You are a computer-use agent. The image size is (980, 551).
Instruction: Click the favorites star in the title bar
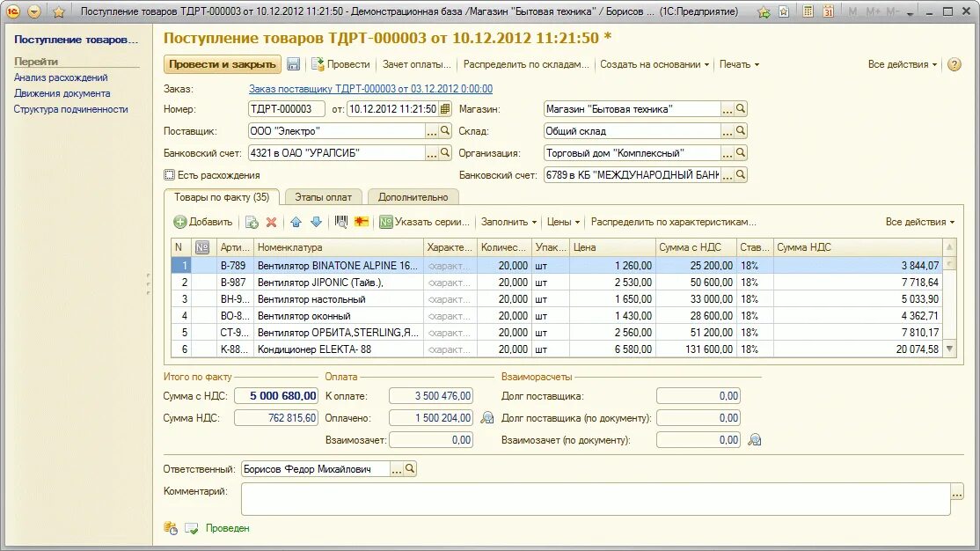click(59, 12)
